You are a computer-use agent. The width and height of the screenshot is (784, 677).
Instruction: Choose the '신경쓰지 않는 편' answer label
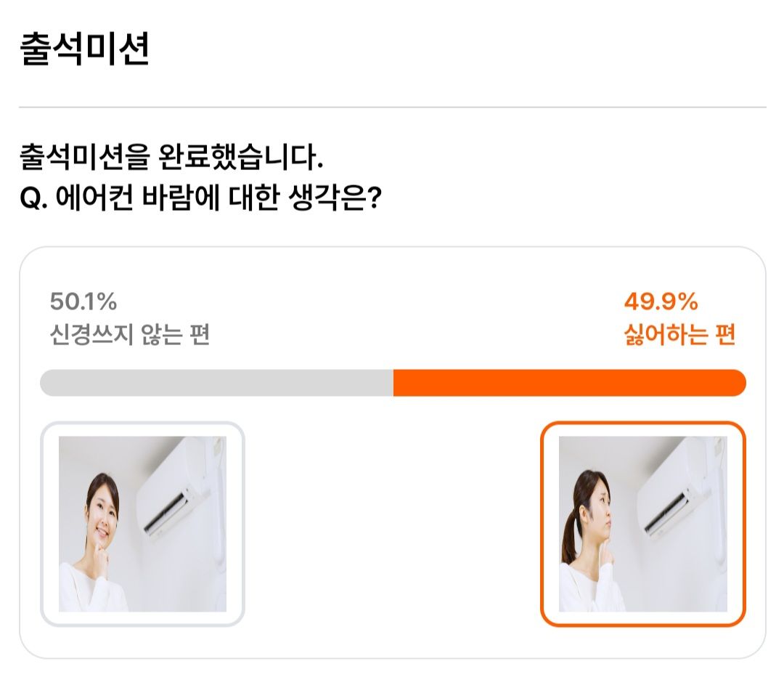[129, 334]
